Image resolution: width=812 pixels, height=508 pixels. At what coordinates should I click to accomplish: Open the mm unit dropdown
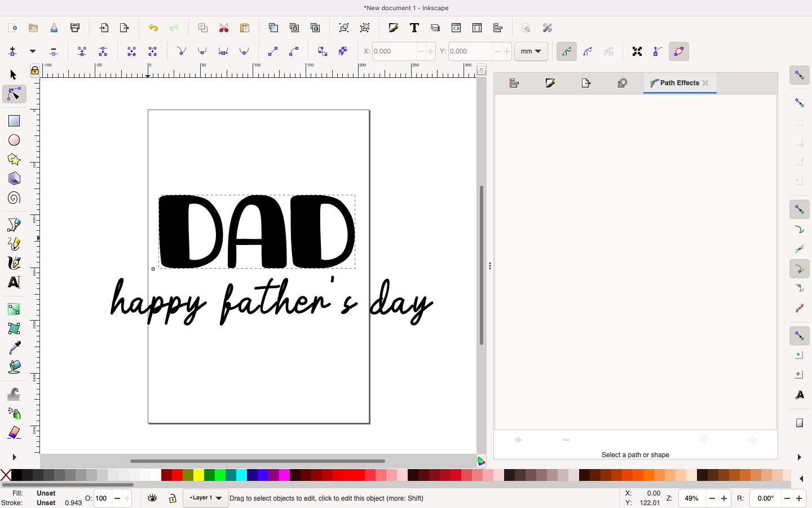coord(531,51)
